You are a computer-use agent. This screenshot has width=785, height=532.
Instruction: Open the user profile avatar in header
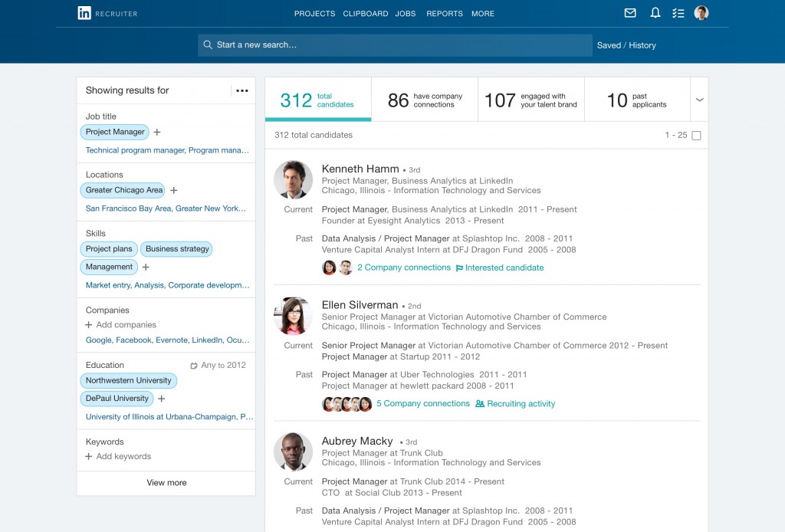701,13
